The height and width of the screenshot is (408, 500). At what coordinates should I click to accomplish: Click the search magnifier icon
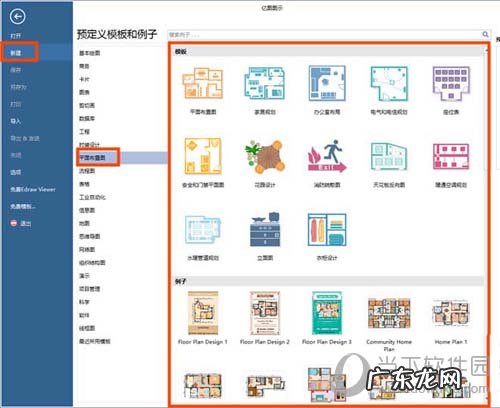coord(485,34)
